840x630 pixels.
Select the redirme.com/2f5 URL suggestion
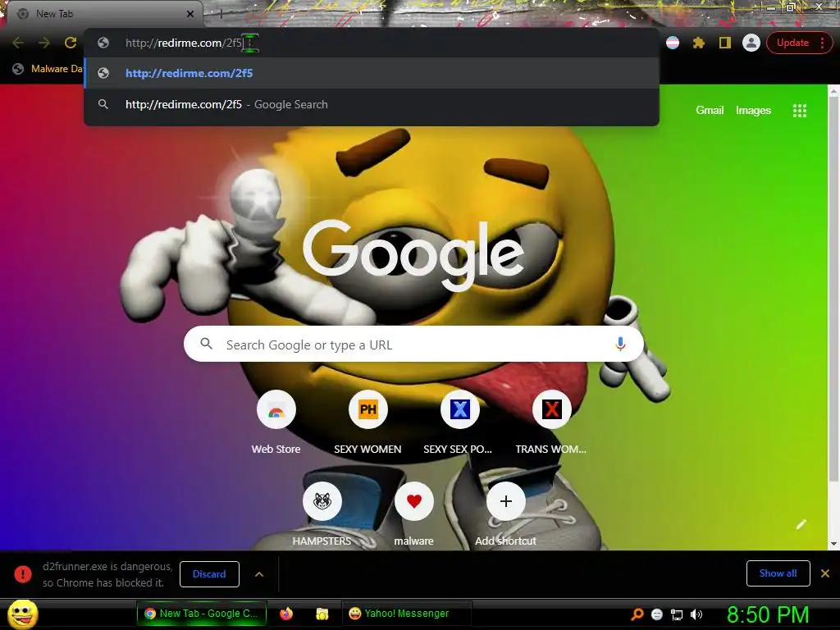pos(372,73)
